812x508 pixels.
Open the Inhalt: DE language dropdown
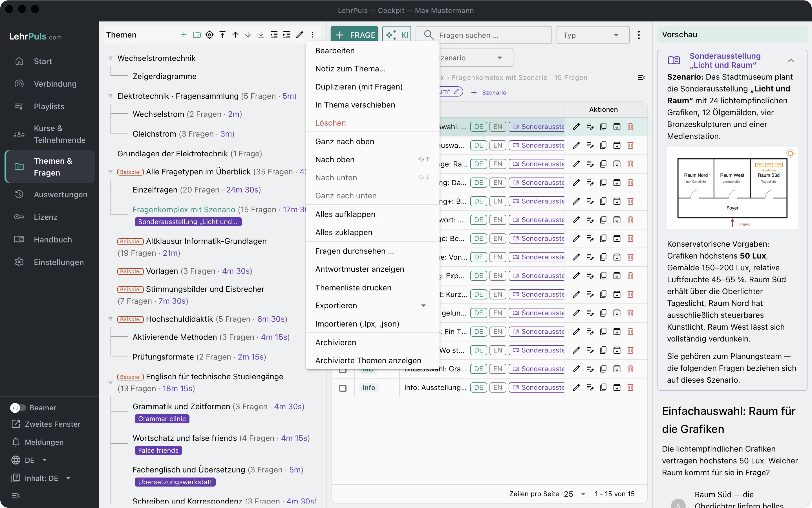(x=41, y=478)
